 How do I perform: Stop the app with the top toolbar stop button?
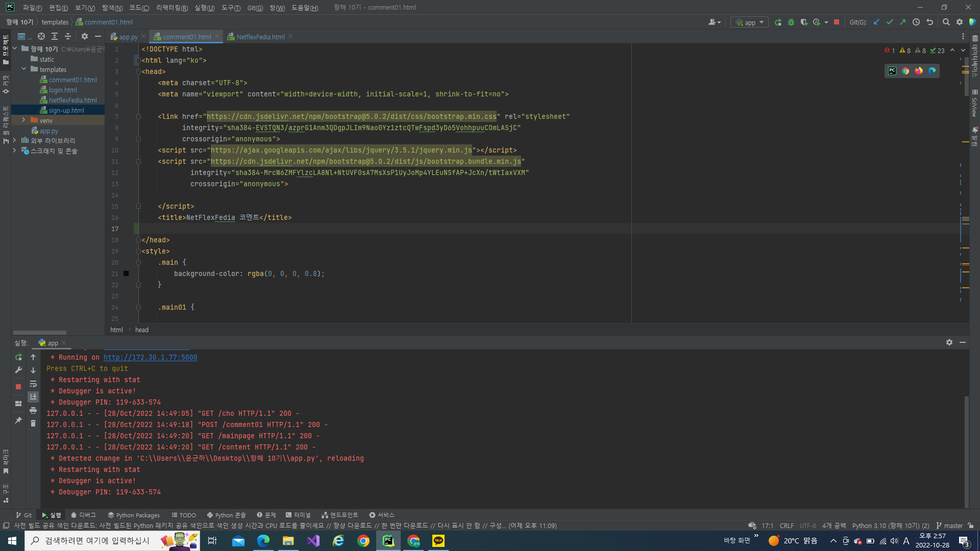(837, 22)
